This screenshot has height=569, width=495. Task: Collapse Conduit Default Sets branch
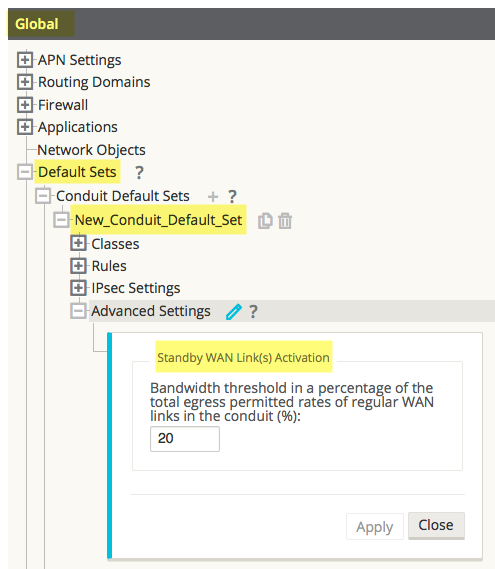click(43, 196)
